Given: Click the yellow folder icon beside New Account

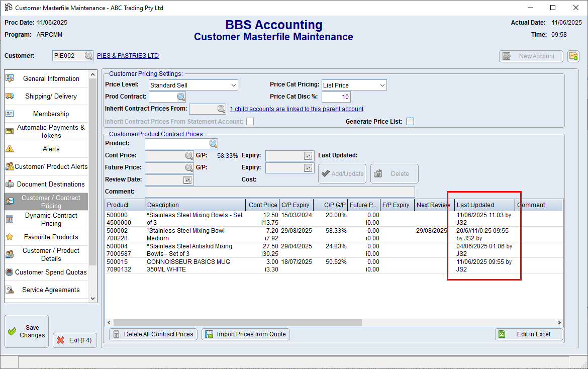Looking at the screenshot, I should point(573,56).
